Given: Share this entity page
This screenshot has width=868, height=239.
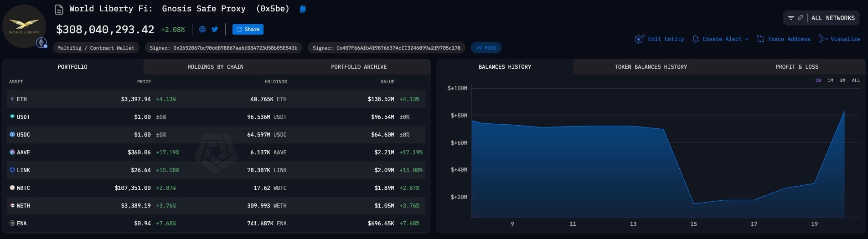Looking at the screenshot, I should pyautogui.click(x=248, y=29).
